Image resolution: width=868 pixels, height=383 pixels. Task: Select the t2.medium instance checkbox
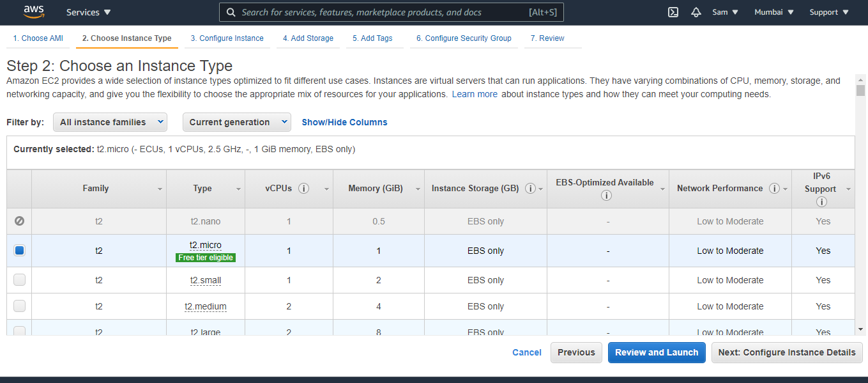(x=19, y=306)
